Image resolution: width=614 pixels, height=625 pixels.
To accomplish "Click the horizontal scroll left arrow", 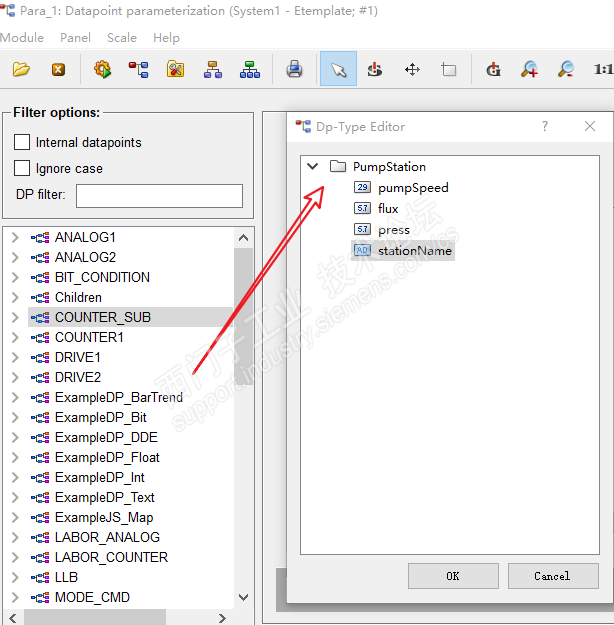I will [x=13, y=618].
